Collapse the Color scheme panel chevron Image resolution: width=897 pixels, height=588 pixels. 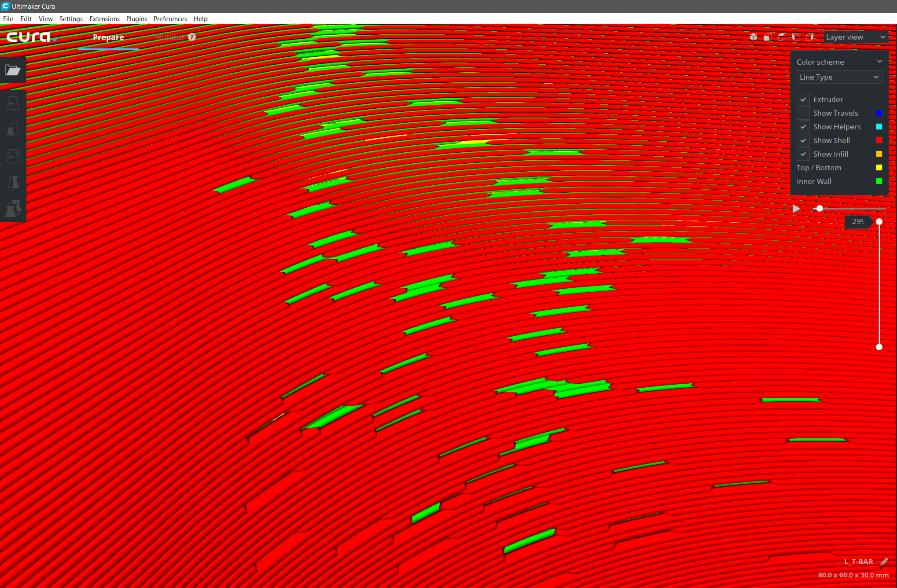click(x=879, y=62)
